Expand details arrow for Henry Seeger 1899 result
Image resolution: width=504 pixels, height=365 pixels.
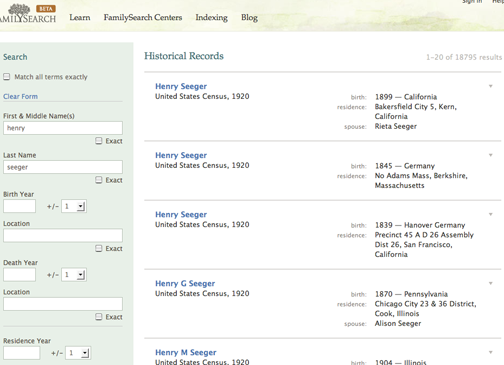point(491,86)
